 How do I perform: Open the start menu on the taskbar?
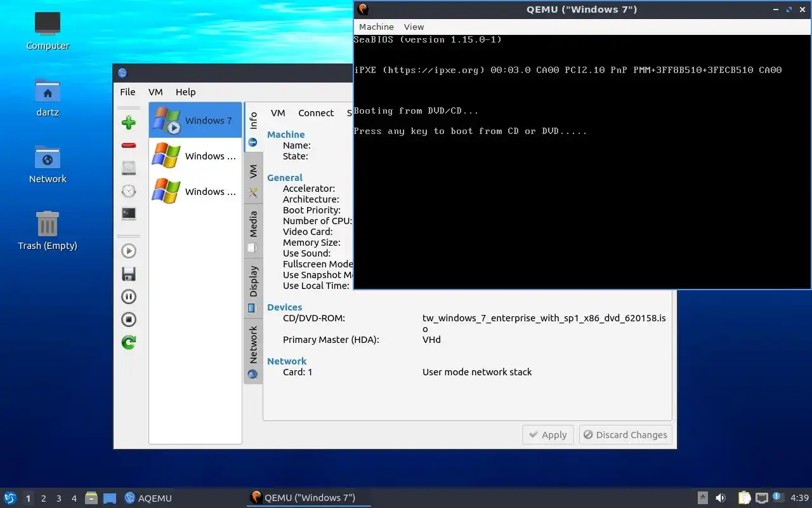10,498
